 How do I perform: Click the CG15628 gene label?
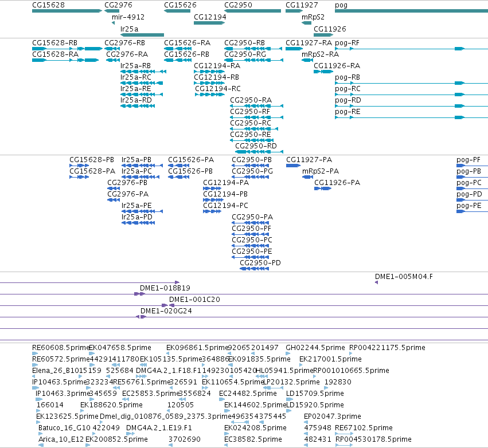click(48, 5)
